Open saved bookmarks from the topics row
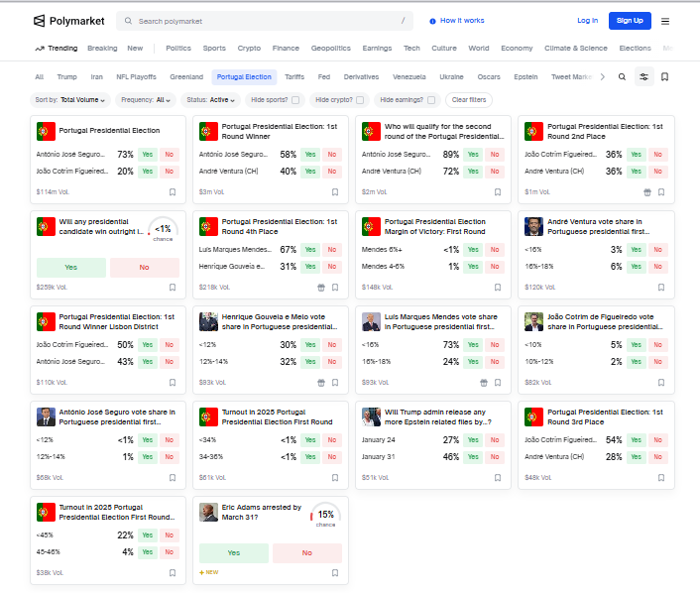This screenshot has height=593, width=700. [x=665, y=76]
